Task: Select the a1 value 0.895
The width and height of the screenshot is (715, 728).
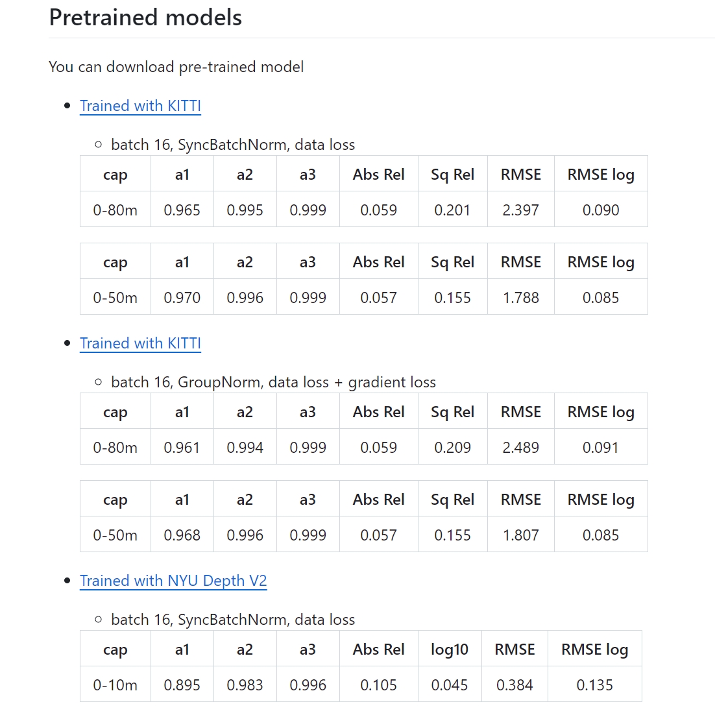Action: [x=182, y=685]
